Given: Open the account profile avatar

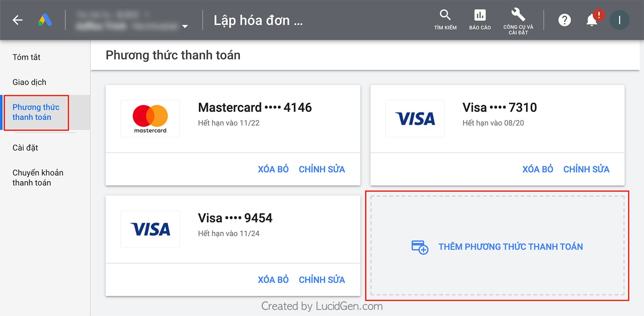Looking at the screenshot, I should [620, 20].
